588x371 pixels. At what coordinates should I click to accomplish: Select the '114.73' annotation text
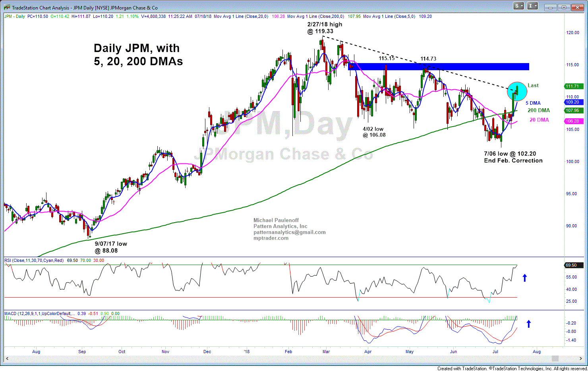(428, 59)
